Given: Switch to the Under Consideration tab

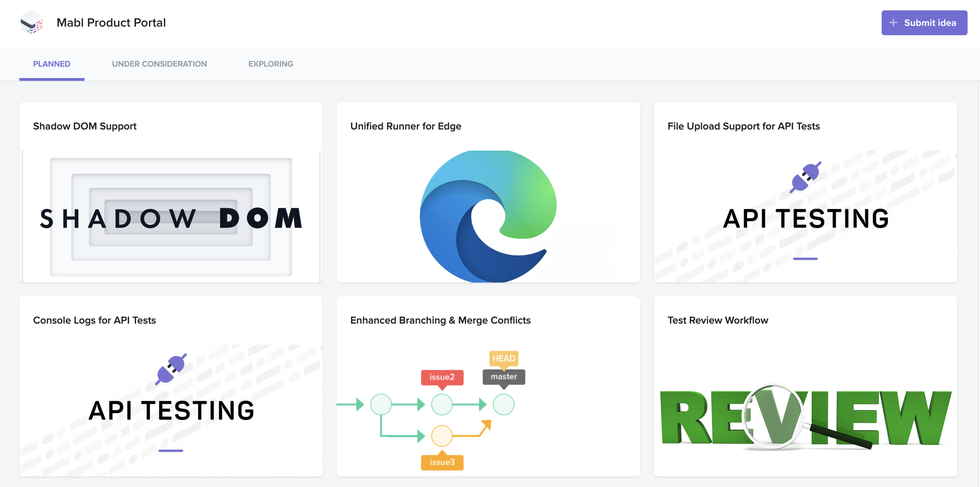Looking at the screenshot, I should click(x=159, y=64).
